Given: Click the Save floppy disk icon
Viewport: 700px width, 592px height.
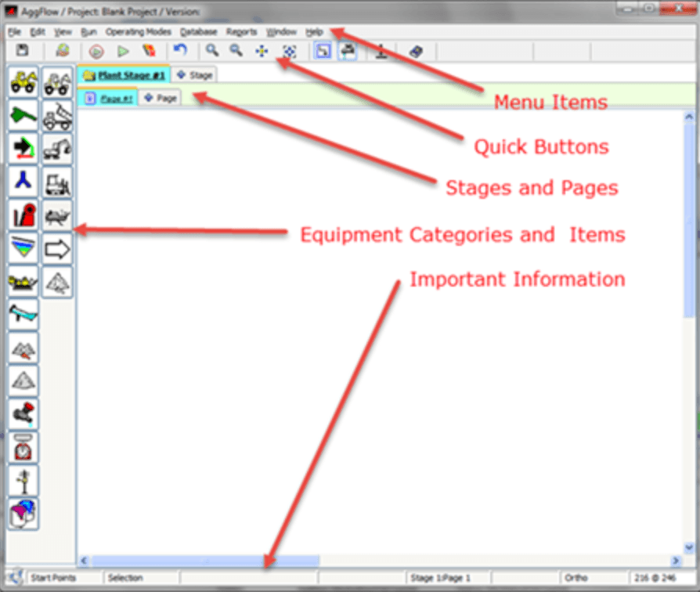Looking at the screenshot, I should pyautogui.click(x=22, y=52).
